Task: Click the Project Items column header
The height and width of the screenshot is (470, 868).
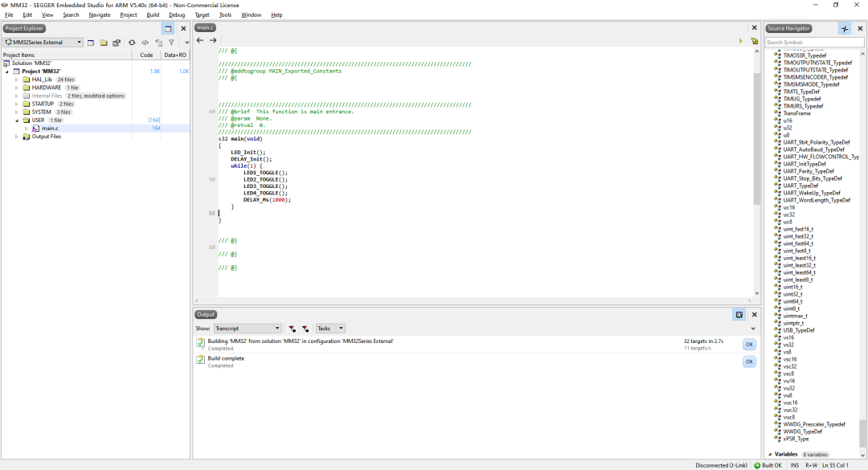Action: (x=67, y=55)
